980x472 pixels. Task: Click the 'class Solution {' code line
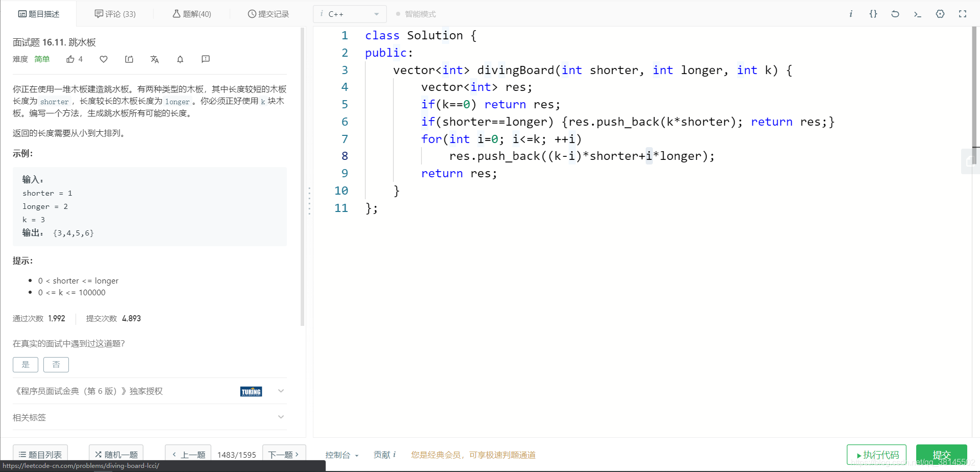click(x=421, y=36)
